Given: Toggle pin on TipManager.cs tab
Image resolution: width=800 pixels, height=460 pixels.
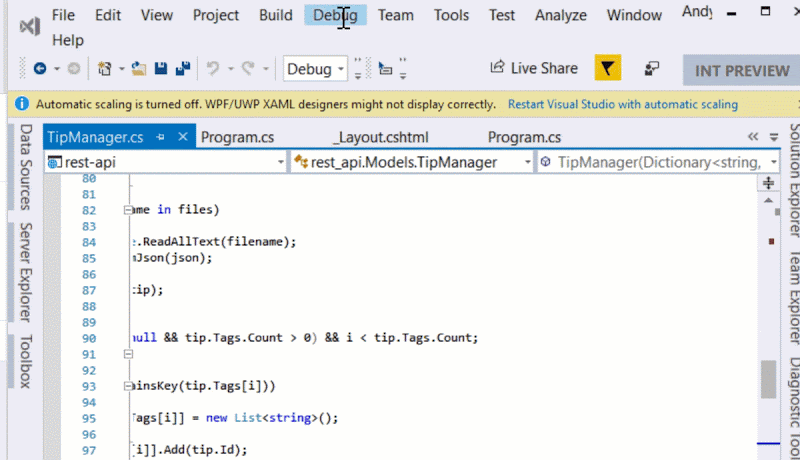Looking at the screenshot, I should (160, 137).
